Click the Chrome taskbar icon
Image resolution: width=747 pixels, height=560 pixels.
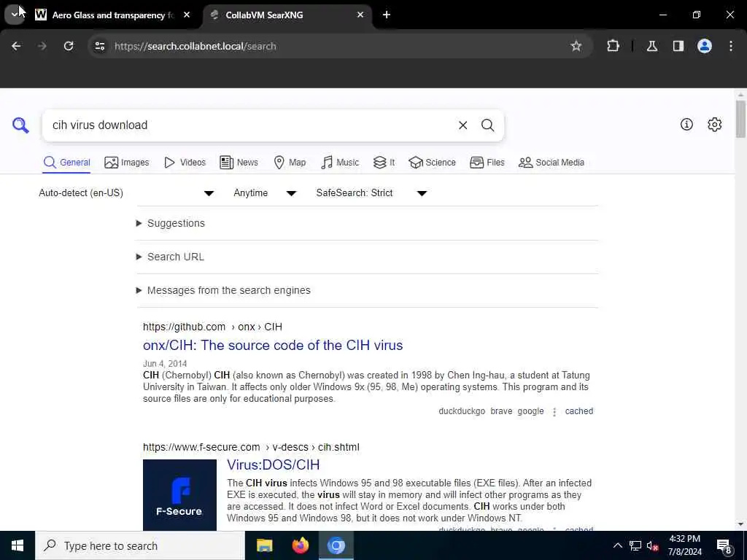click(336, 545)
